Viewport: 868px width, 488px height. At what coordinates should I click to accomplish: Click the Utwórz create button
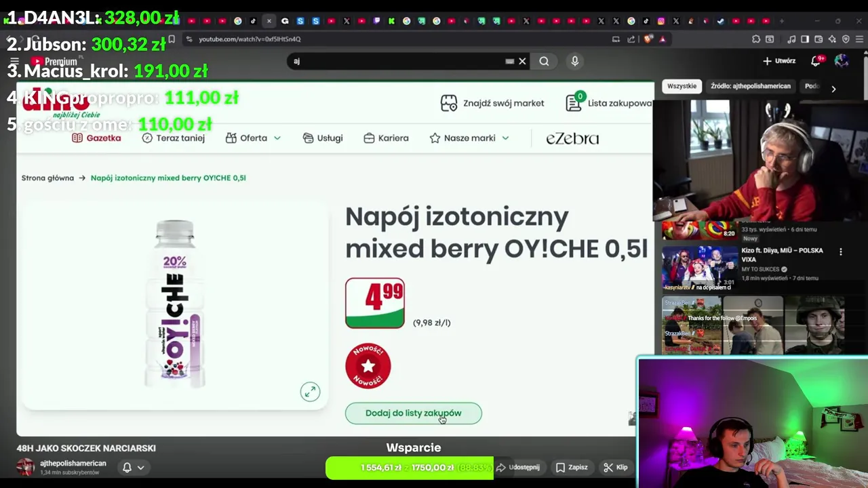pyautogui.click(x=779, y=61)
